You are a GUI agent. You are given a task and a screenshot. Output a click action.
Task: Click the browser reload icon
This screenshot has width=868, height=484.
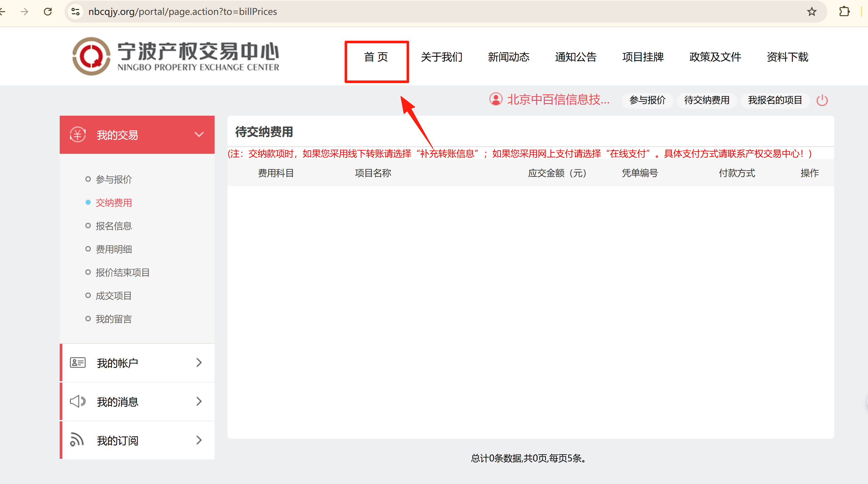coord(48,12)
